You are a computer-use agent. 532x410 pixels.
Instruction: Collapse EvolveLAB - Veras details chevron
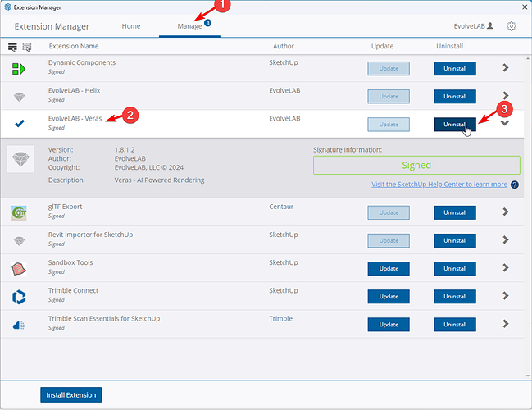[505, 123]
